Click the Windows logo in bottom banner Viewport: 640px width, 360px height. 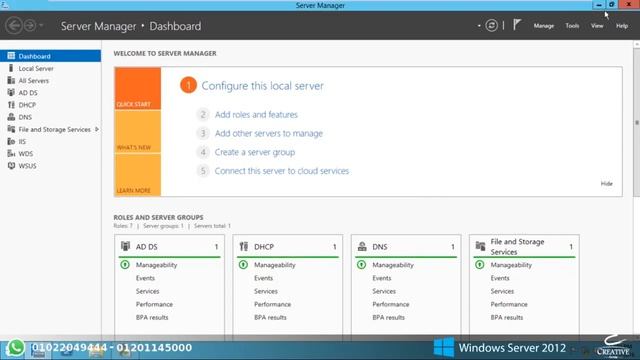click(444, 347)
